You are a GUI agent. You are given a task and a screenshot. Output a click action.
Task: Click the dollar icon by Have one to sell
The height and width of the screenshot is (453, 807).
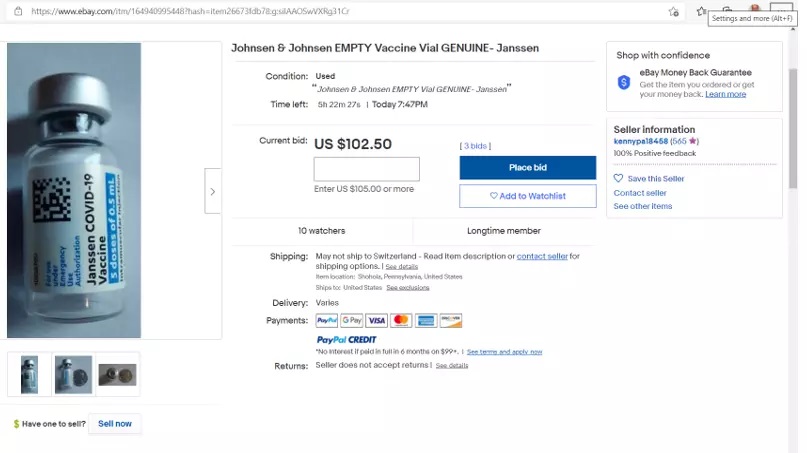pyautogui.click(x=16, y=424)
